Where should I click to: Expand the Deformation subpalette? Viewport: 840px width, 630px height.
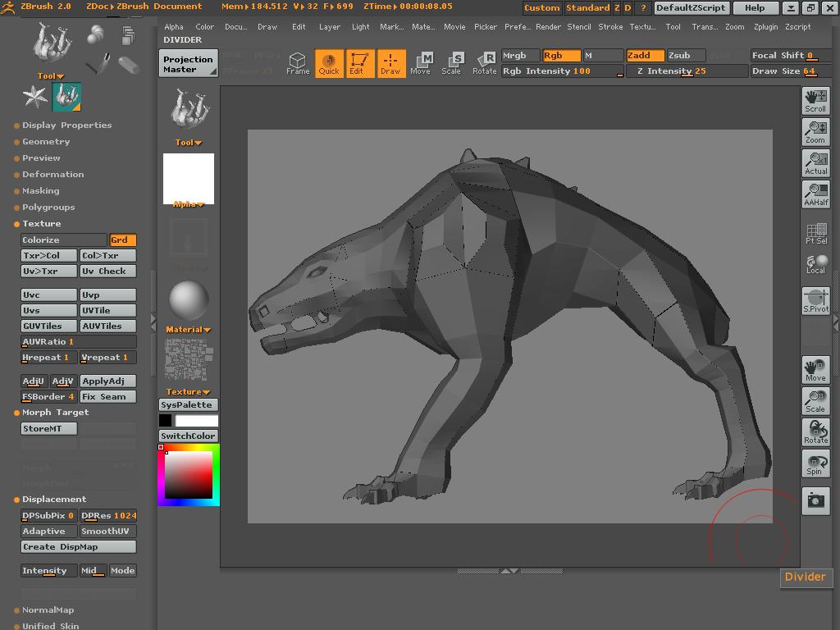click(x=52, y=175)
